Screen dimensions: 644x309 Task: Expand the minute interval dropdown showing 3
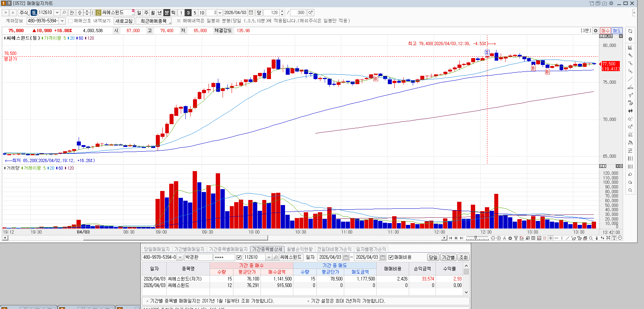(x=220, y=13)
